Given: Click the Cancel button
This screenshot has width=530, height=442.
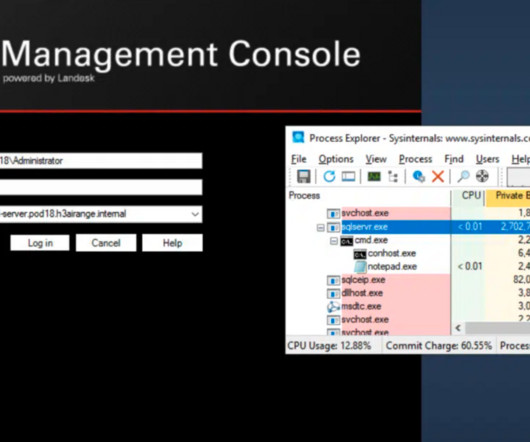Looking at the screenshot, I should 106,243.
